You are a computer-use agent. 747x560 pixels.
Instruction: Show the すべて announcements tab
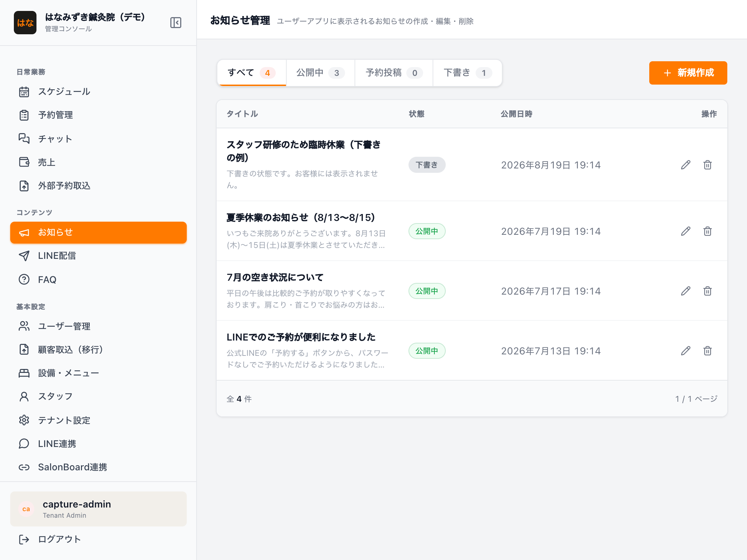click(x=252, y=73)
